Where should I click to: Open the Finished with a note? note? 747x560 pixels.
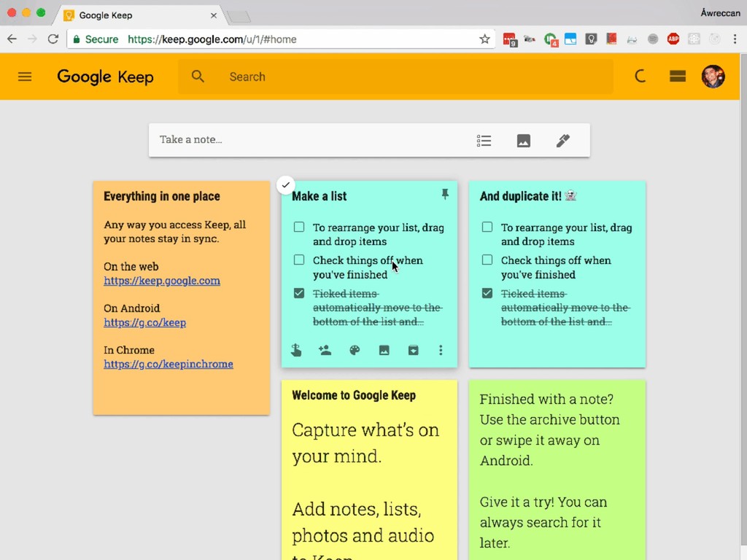[x=557, y=469]
